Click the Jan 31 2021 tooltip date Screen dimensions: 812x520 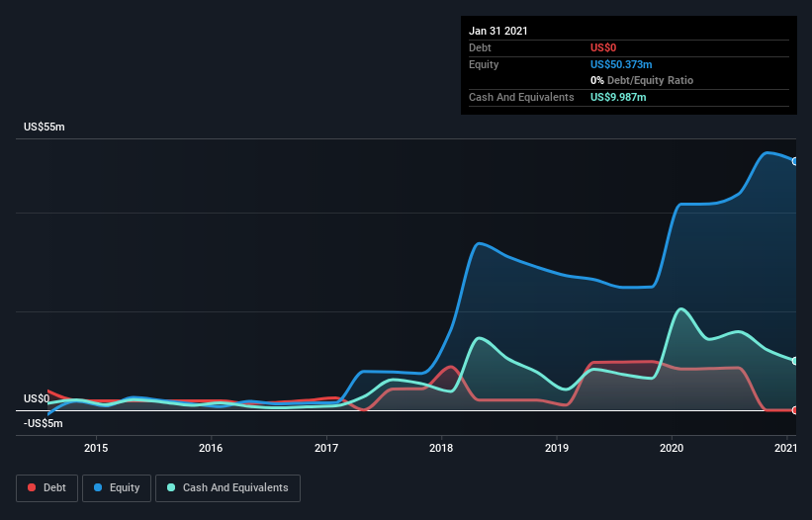coord(498,31)
